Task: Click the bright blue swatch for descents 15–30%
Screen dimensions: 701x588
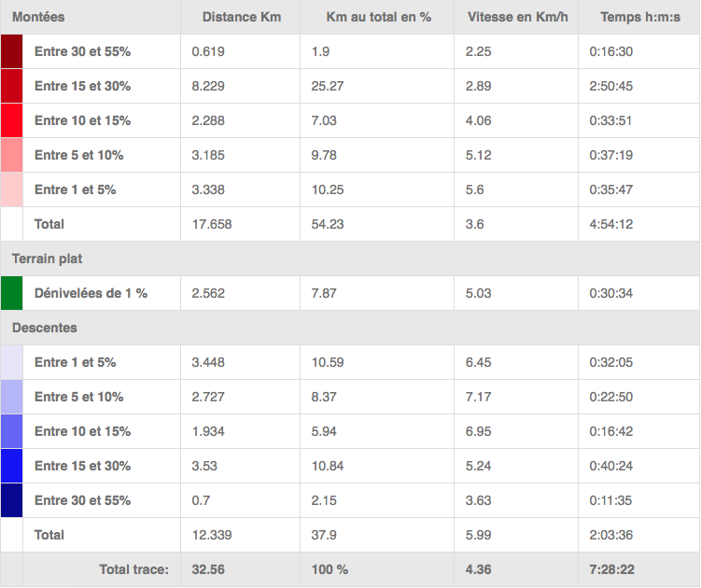Action: click(x=11, y=466)
